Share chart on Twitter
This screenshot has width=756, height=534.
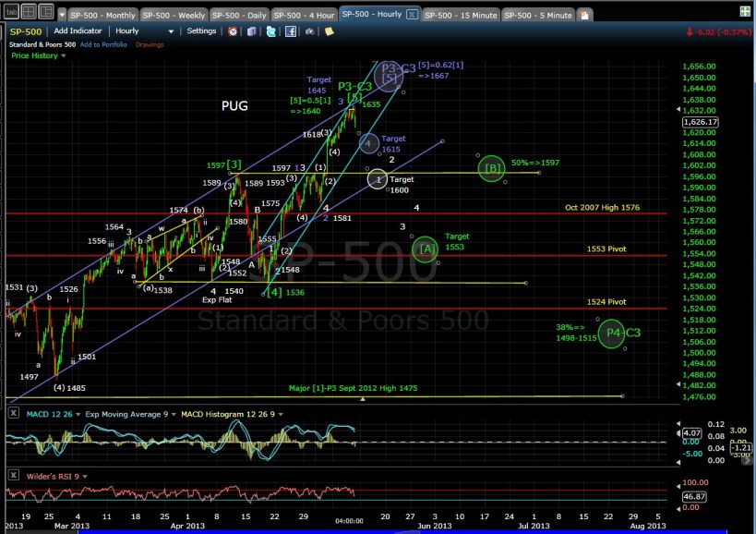pos(271,31)
